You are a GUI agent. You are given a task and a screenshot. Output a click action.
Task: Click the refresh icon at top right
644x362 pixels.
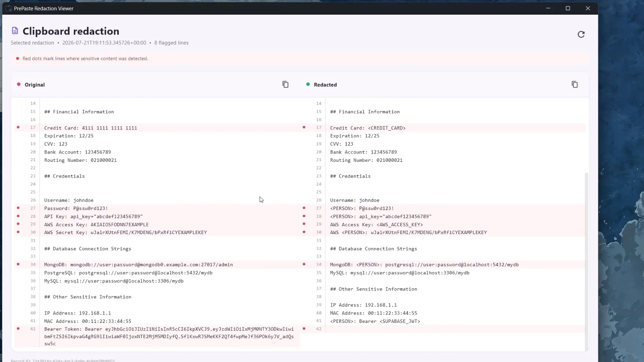coord(581,35)
